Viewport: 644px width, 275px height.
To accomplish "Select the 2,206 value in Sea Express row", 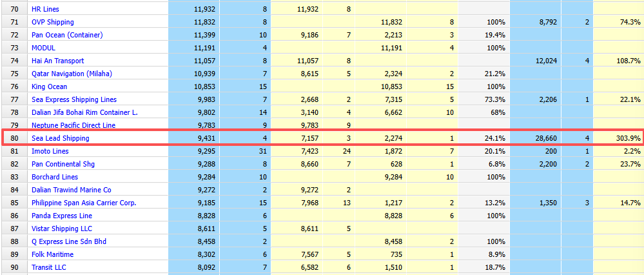I will [x=549, y=99].
